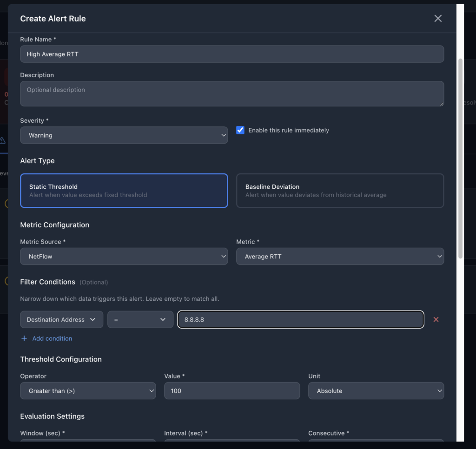The height and width of the screenshot is (449, 476).
Task: Open the Metric Average RTT dropdown
Action: click(x=340, y=257)
